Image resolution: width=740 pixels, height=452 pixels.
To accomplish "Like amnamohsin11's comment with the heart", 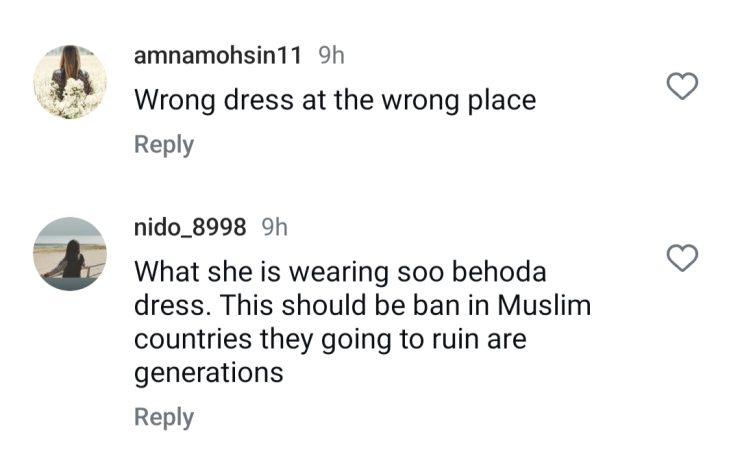I will click(x=682, y=88).
